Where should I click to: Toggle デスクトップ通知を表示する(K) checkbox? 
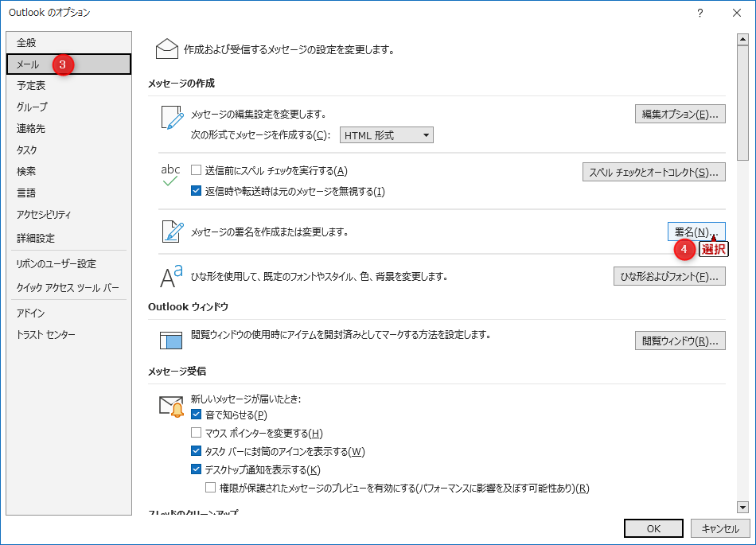pos(196,469)
